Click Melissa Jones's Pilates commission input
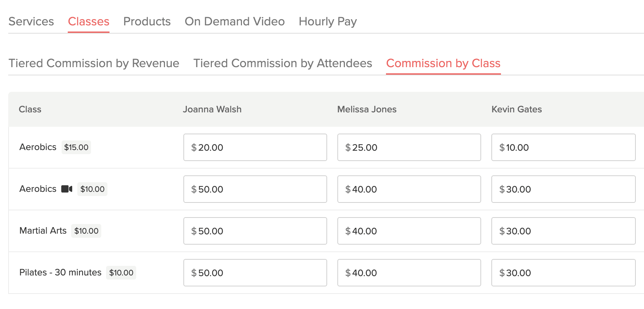The height and width of the screenshot is (309, 644). coord(409,273)
